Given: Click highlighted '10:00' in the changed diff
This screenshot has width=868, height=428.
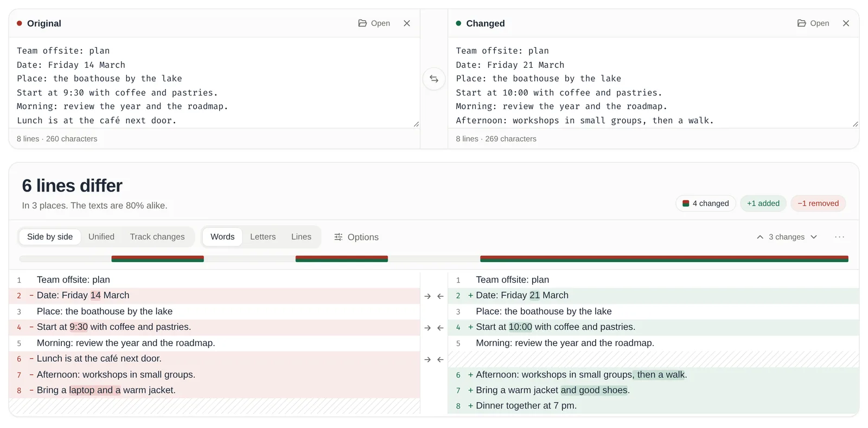Looking at the screenshot, I should (520, 327).
